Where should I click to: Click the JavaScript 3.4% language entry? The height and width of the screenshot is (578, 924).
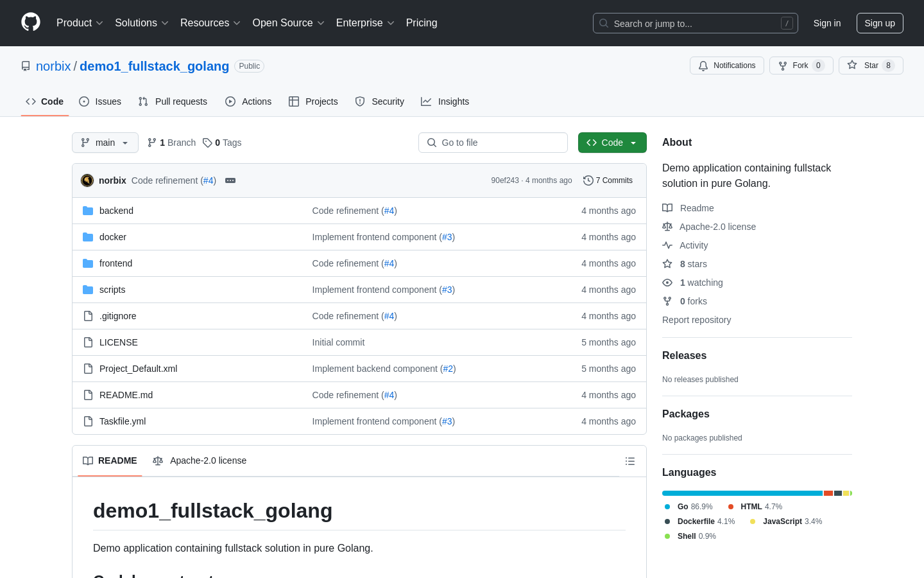(x=786, y=521)
